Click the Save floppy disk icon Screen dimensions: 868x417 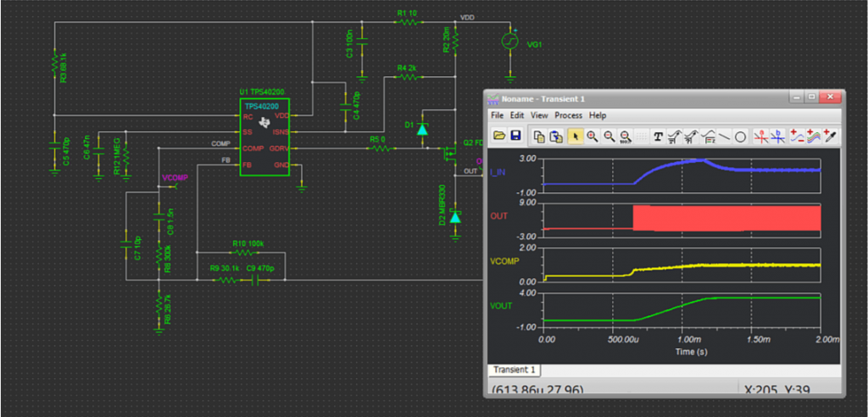tap(515, 136)
